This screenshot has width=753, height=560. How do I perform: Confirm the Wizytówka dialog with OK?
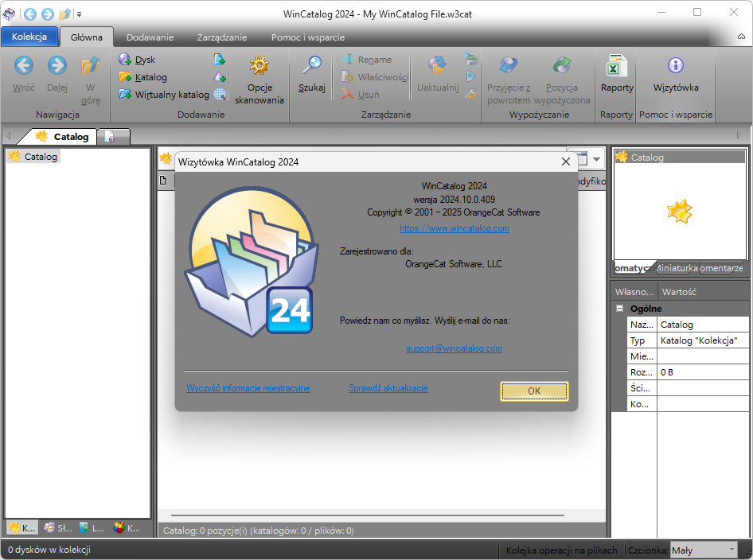[x=534, y=391]
